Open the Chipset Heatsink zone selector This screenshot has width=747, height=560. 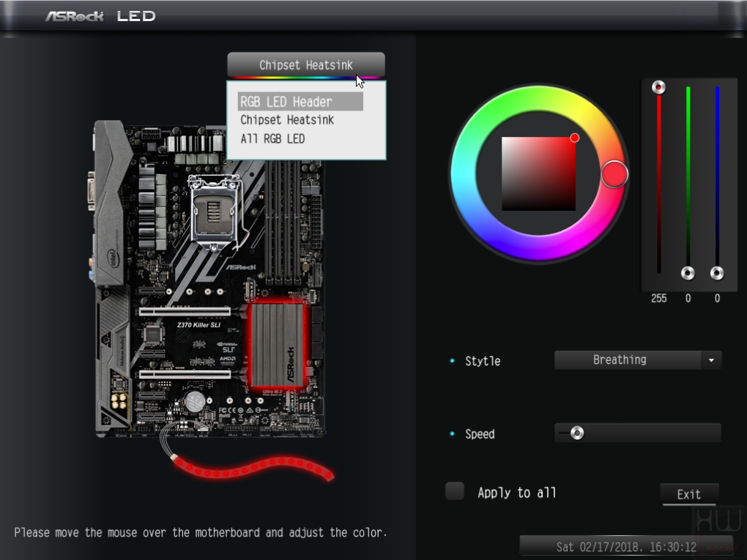[x=306, y=64]
